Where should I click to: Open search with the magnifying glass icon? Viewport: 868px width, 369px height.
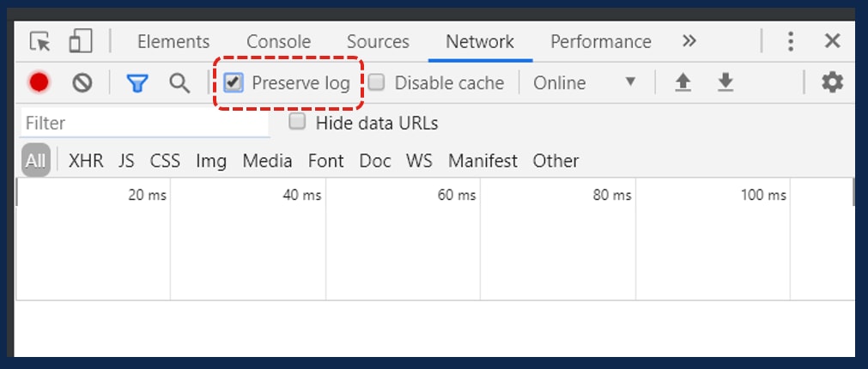(x=179, y=83)
